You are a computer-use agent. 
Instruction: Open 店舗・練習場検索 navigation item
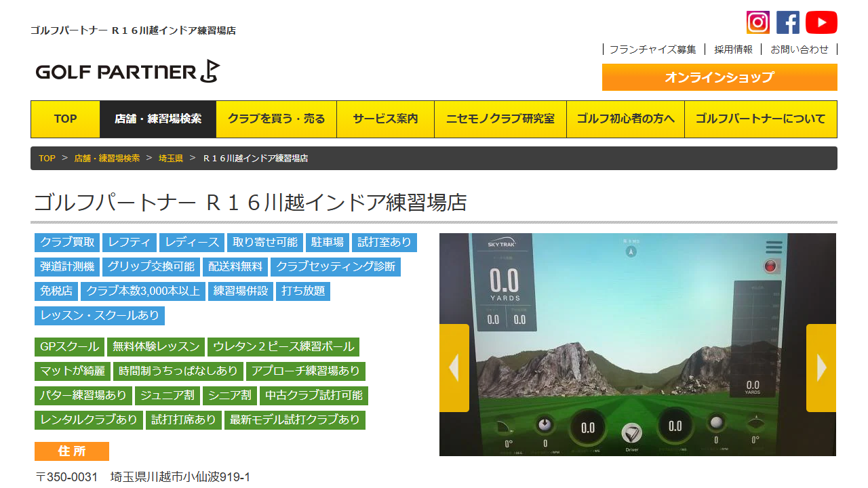click(158, 119)
